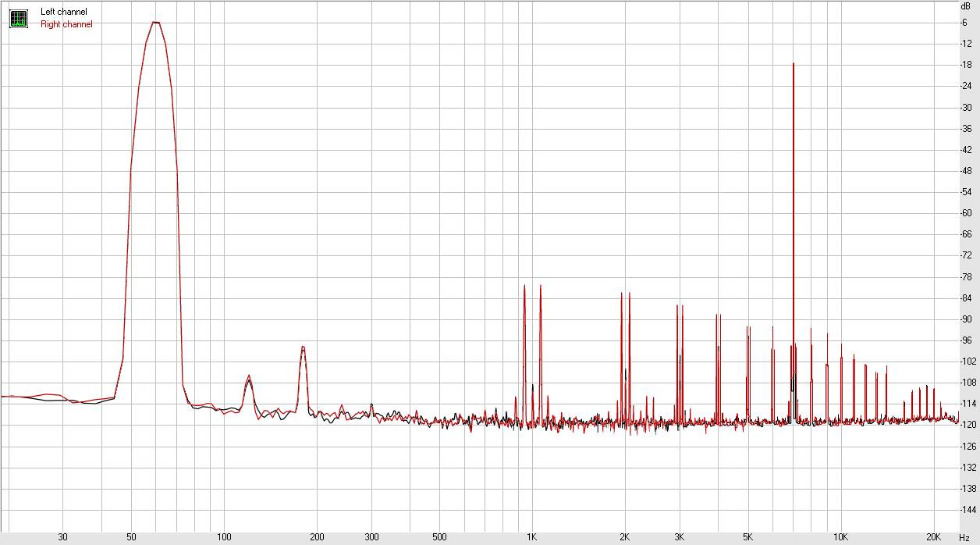This screenshot has width=980, height=545.
Task: Click the "dB" unit label on the axis
Action: pyautogui.click(x=966, y=5)
